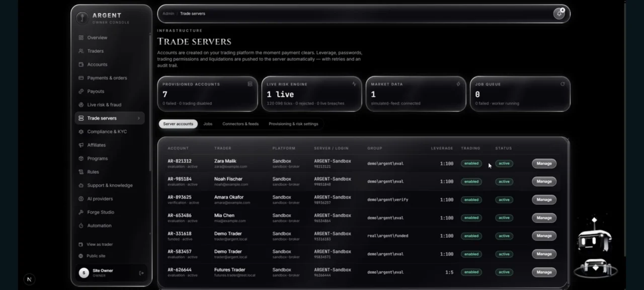The image size is (644, 290).
Task: Click the Site Owner profile
Action: point(111,273)
